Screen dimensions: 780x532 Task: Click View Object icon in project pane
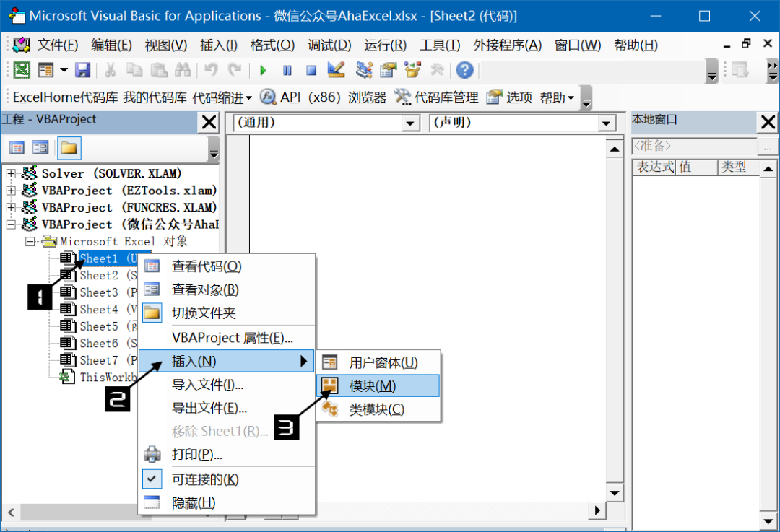[40, 148]
